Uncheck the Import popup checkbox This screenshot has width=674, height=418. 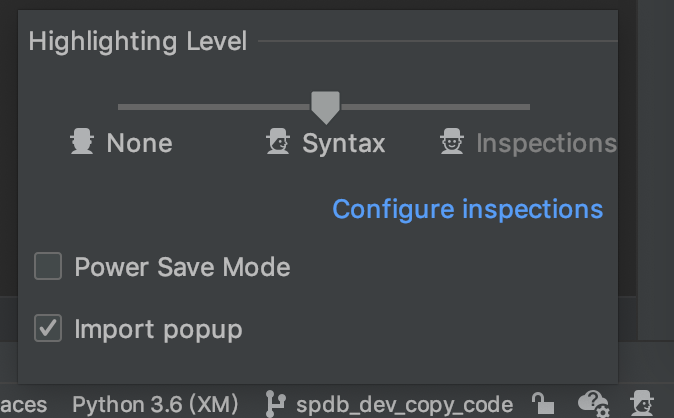tap(48, 328)
